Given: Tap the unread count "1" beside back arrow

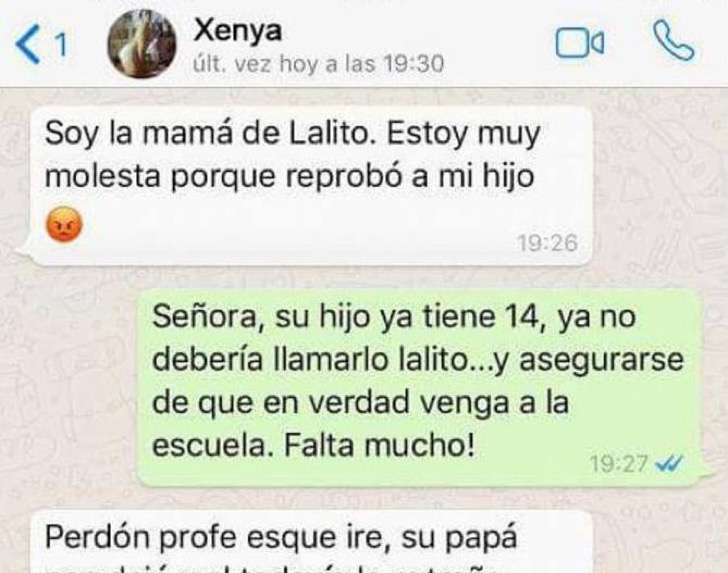Looking at the screenshot, I should pyautogui.click(x=61, y=46).
